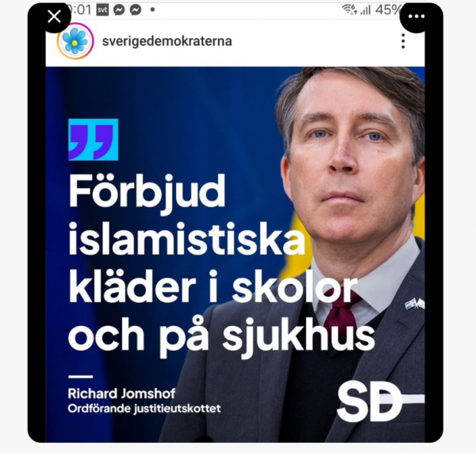476x453 pixels.
Task: Click the Ordförande justitieutskottet subtitle
Action: [x=144, y=409]
